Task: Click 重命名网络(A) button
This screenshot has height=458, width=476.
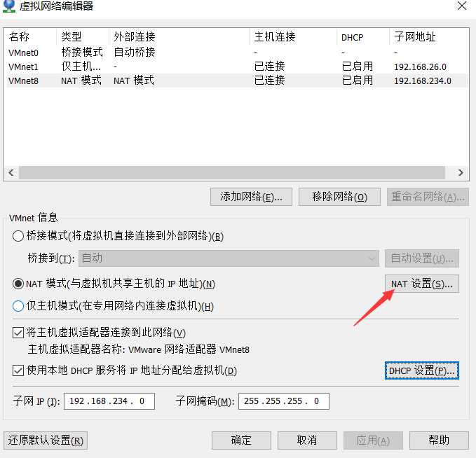Action: [428, 197]
